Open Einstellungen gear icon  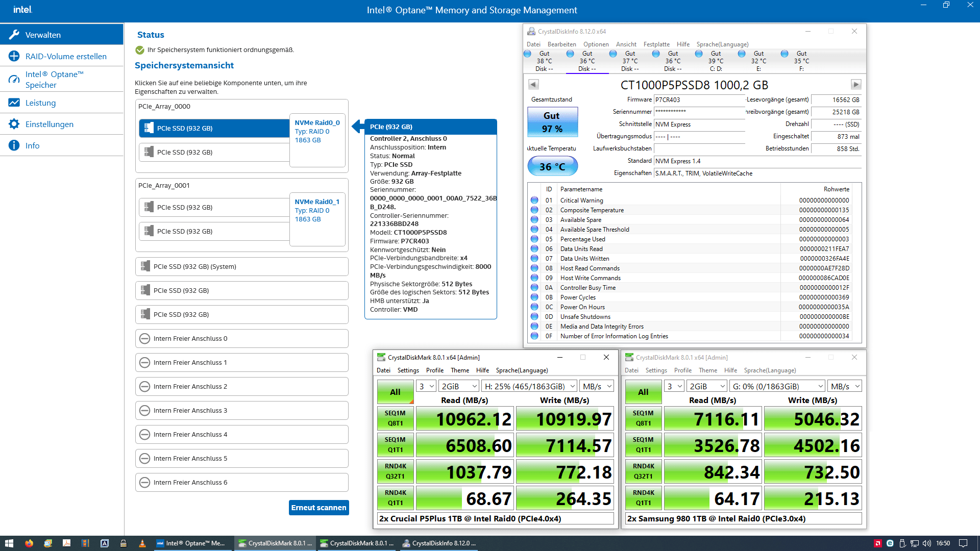click(x=14, y=124)
